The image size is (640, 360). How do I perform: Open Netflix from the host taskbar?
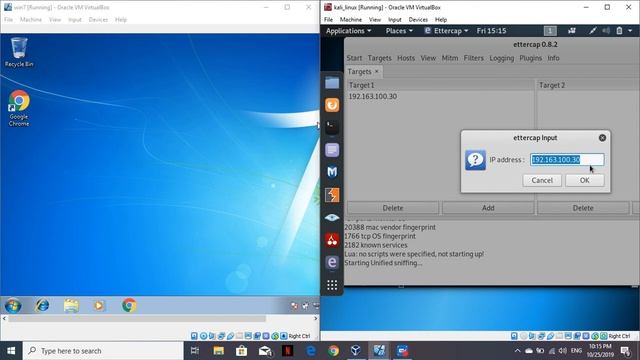[x=287, y=351]
